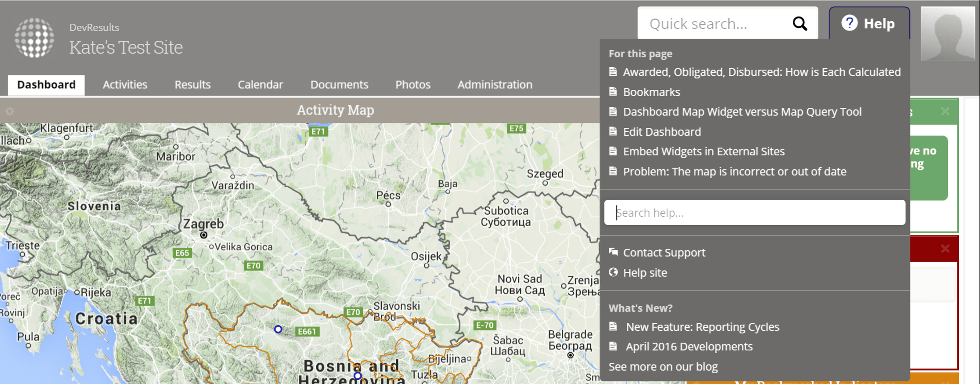Click document icon beside Reporting Cycles
The image size is (980, 384).
613,326
